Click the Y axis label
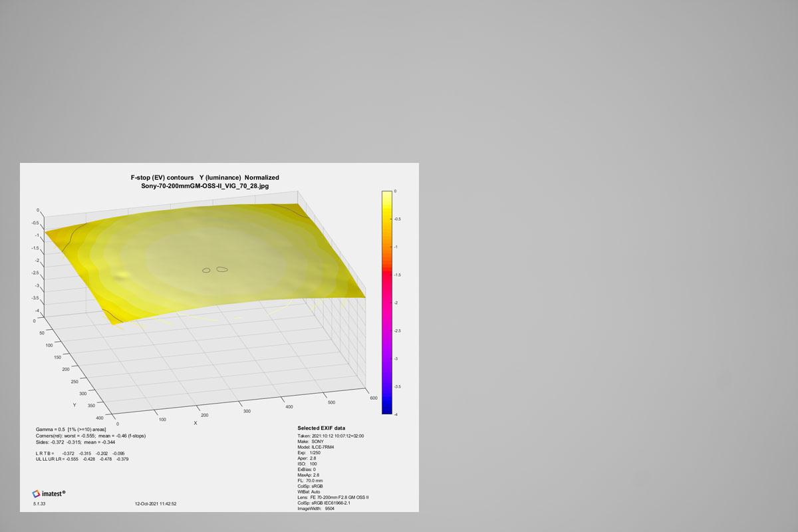The width and height of the screenshot is (798, 532). point(74,404)
